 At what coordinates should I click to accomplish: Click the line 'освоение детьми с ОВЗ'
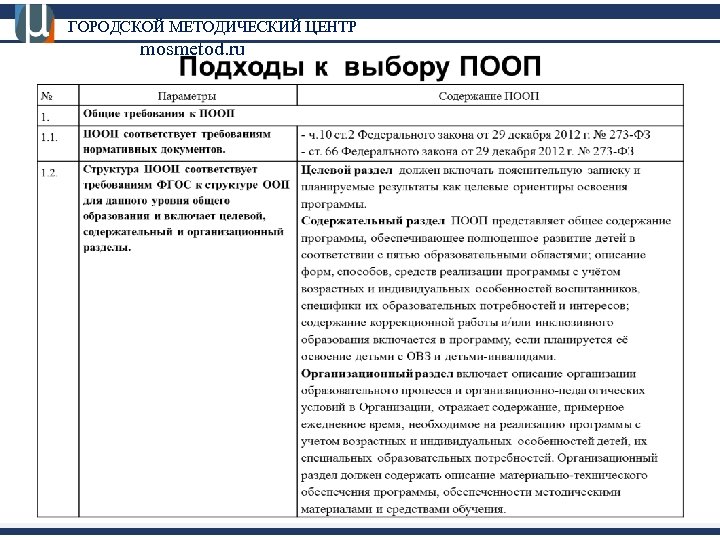[428, 356]
